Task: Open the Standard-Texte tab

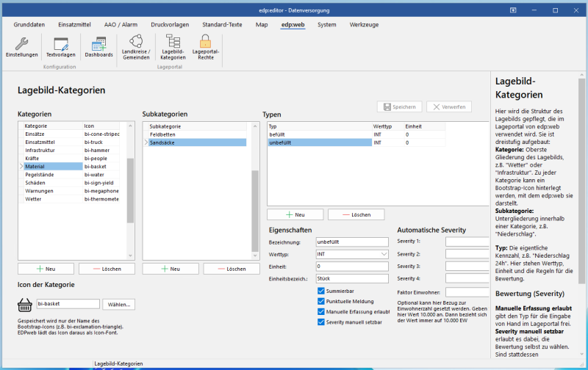Action: (222, 25)
